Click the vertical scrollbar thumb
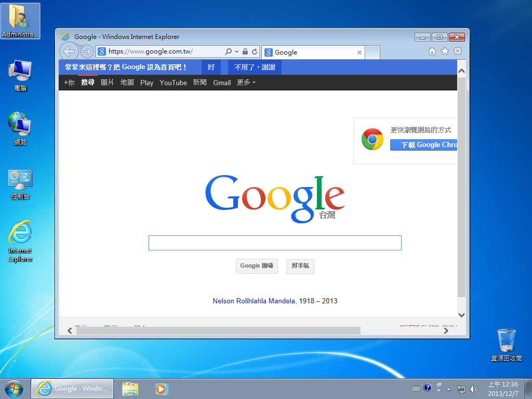This screenshot has width=532, height=399. 461,187
